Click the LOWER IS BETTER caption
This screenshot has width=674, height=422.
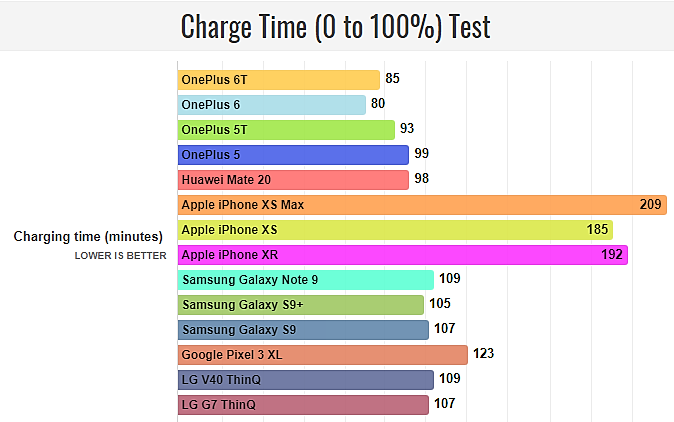click(120, 256)
